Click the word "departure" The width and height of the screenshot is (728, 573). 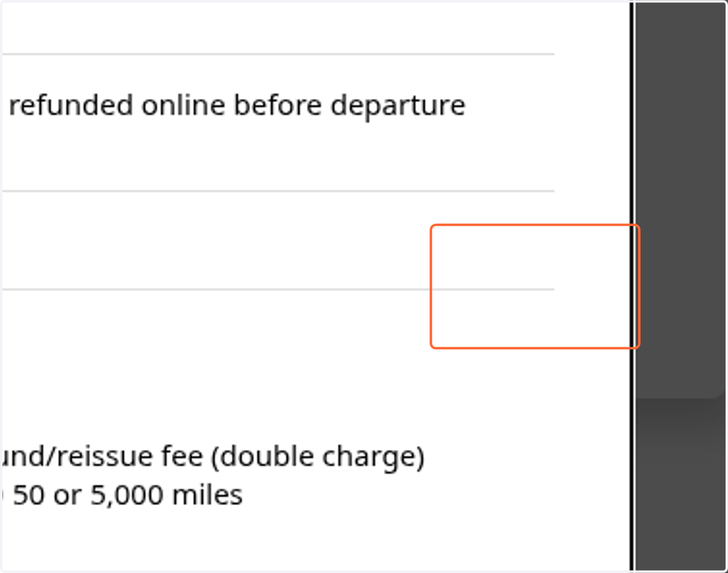tap(398, 107)
